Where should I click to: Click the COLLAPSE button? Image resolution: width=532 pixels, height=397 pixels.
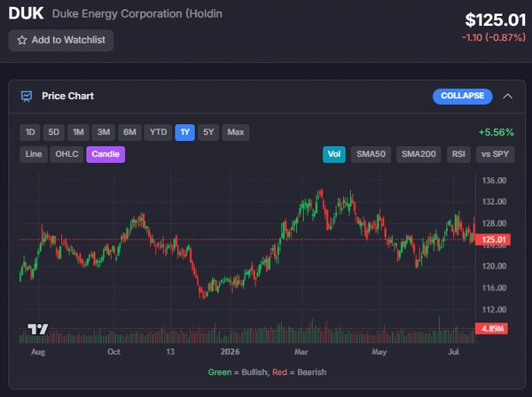pyautogui.click(x=463, y=97)
